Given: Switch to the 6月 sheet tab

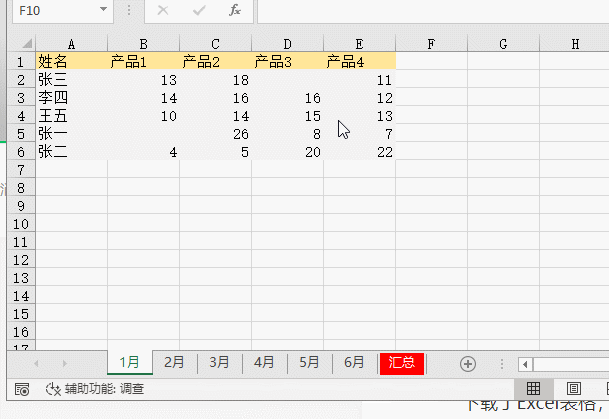Looking at the screenshot, I should (354, 363).
